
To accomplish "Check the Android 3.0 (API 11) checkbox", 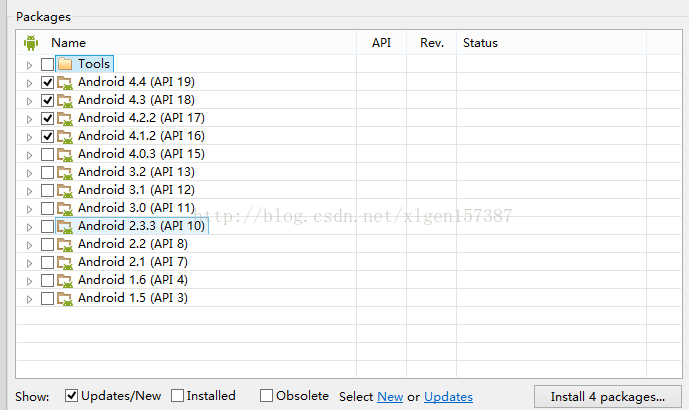I will tap(47, 208).
